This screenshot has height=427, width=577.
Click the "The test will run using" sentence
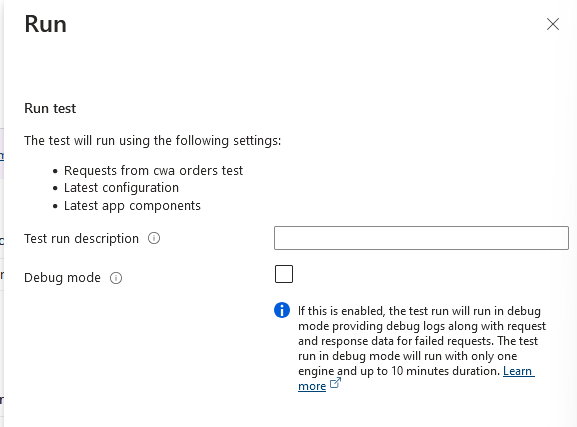tap(153, 141)
